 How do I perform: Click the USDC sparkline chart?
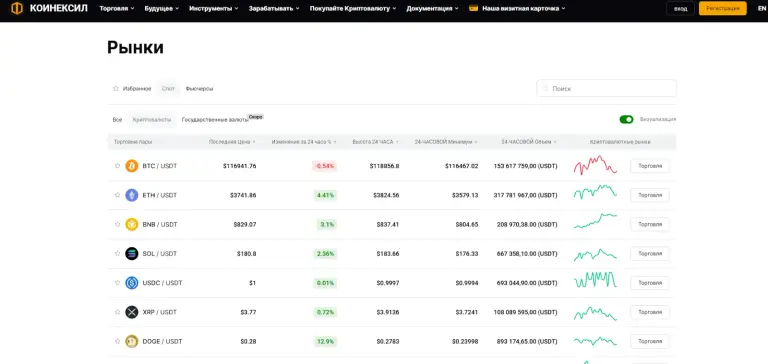[x=595, y=280]
